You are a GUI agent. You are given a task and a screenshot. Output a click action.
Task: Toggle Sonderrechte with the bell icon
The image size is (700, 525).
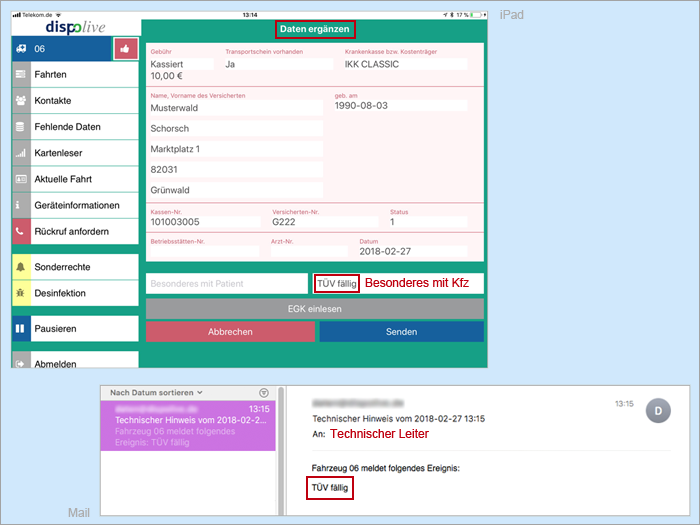click(21, 268)
